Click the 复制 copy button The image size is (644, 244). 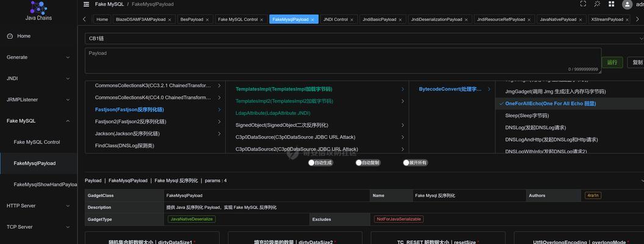(637, 62)
